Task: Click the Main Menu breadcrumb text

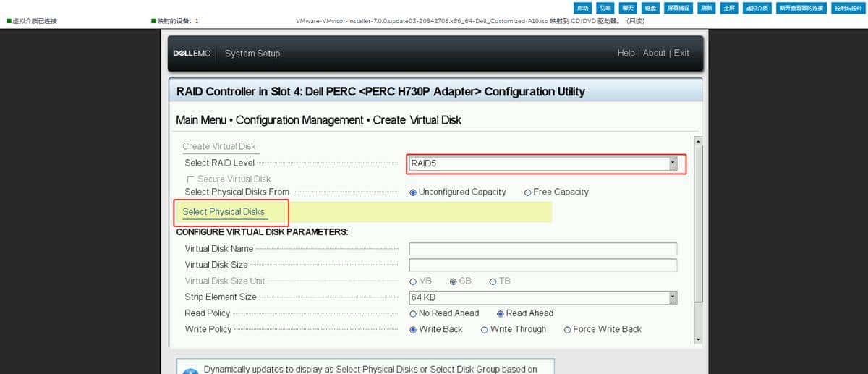Action: pos(200,120)
